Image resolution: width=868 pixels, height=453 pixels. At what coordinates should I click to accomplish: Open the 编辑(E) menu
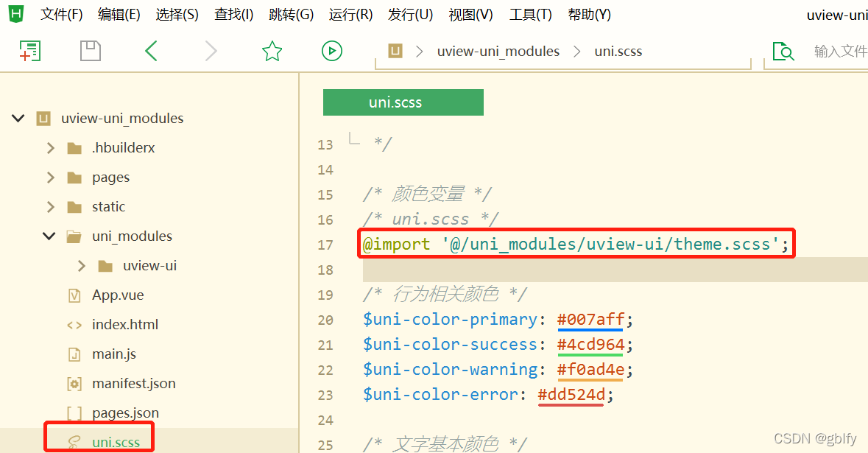click(119, 15)
